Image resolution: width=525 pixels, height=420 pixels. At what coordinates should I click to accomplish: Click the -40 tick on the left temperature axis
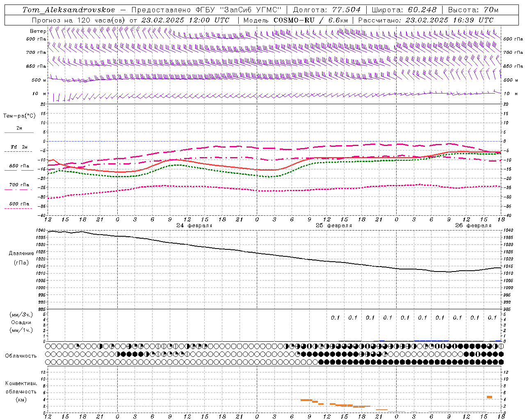click(x=42, y=215)
